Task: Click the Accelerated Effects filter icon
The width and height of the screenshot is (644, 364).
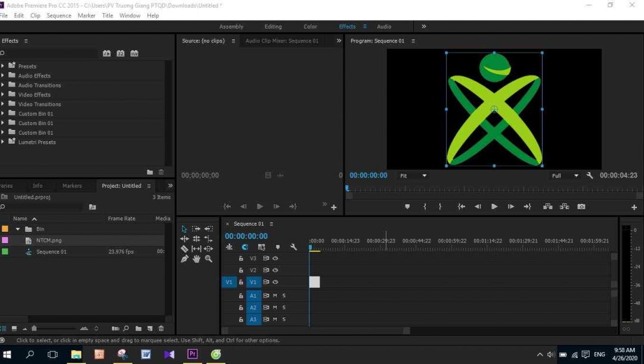Action: coord(107,54)
